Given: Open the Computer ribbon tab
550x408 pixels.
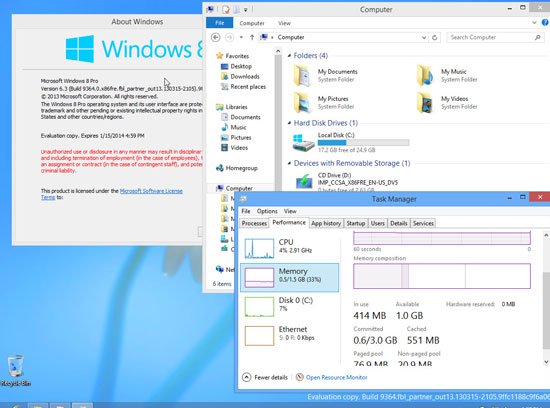Looking at the screenshot, I should pos(252,23).
